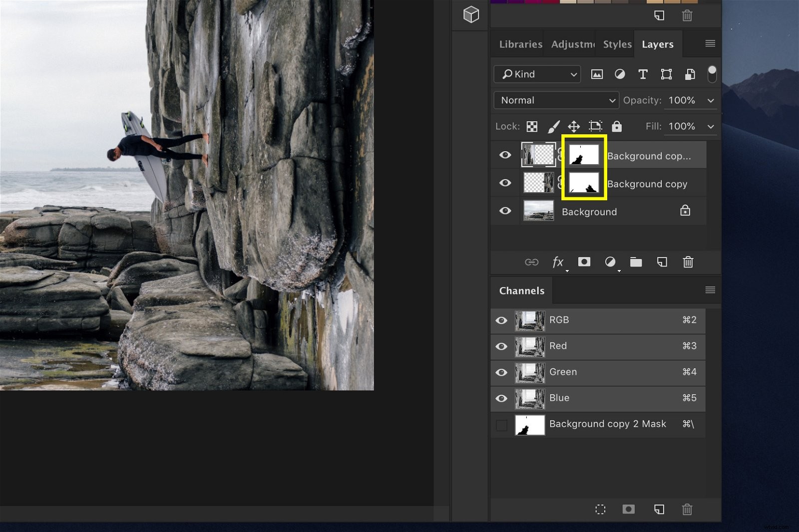Hide the Background layer

pyautogui.click(x=505, y=211)
